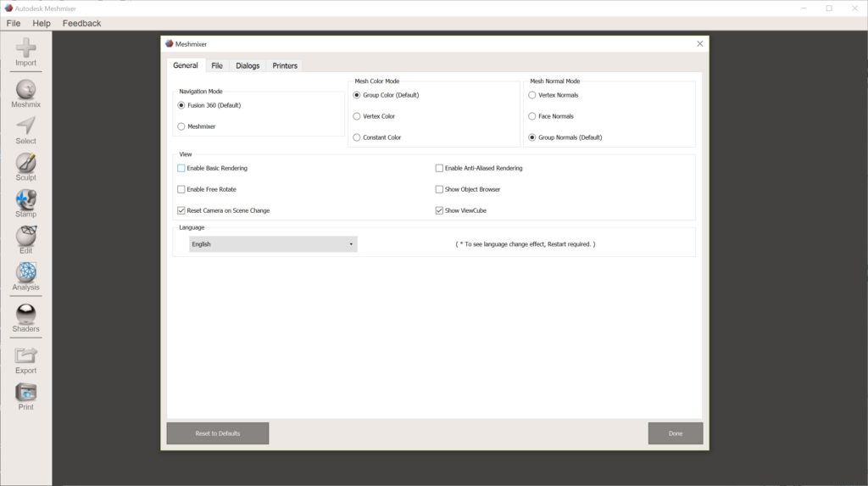Open the File menu
The image size is (868, 486).
(x=14, y=23)
